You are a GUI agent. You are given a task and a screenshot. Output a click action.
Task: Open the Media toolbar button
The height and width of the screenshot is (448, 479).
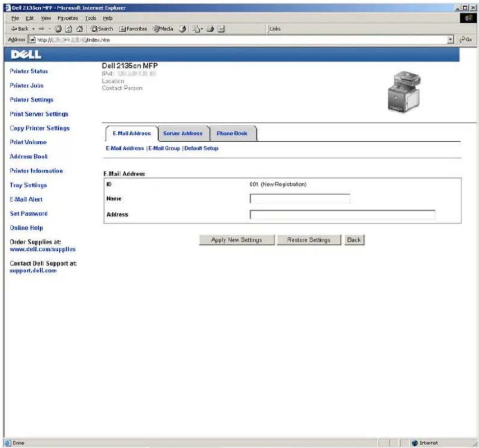[x=163, y=29]
